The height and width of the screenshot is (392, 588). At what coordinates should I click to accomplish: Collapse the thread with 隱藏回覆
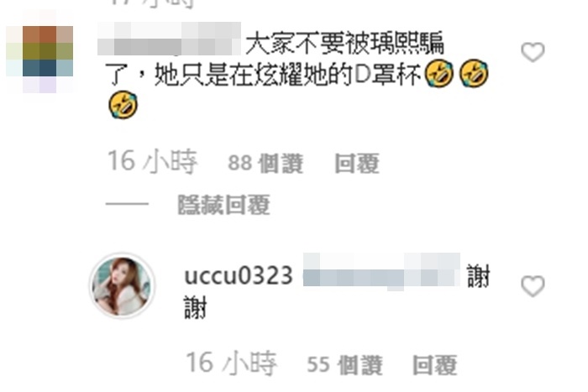pyautogui.click(x=224, y=205)
